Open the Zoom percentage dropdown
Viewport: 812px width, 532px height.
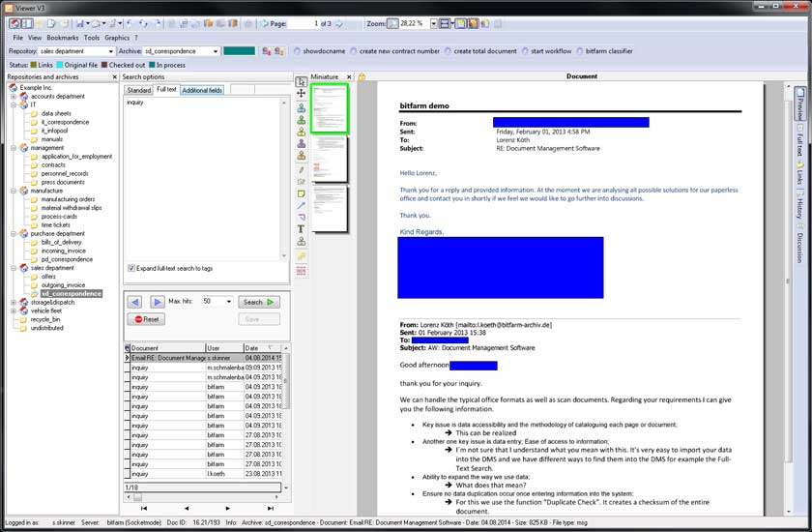[x=433, y=24]
